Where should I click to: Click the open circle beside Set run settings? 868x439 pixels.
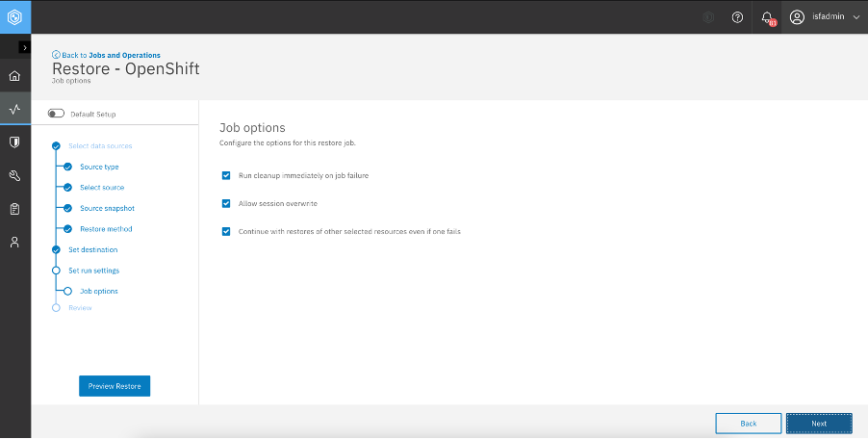coord(56,271)
